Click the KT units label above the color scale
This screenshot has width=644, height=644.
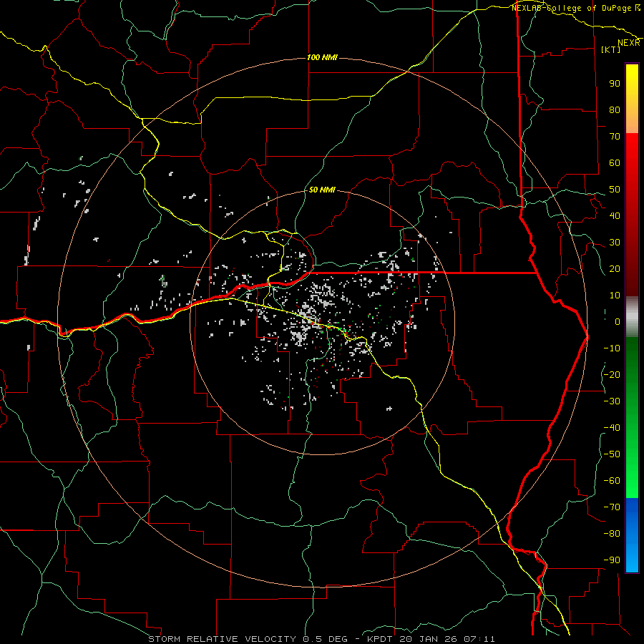click(611, 49)
